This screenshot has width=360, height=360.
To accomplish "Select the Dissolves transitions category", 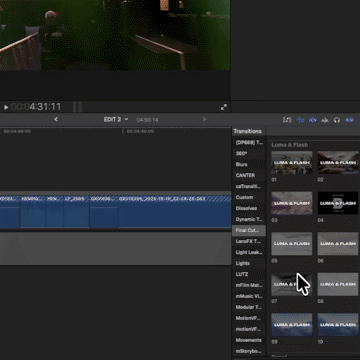I will pos(249,208).
